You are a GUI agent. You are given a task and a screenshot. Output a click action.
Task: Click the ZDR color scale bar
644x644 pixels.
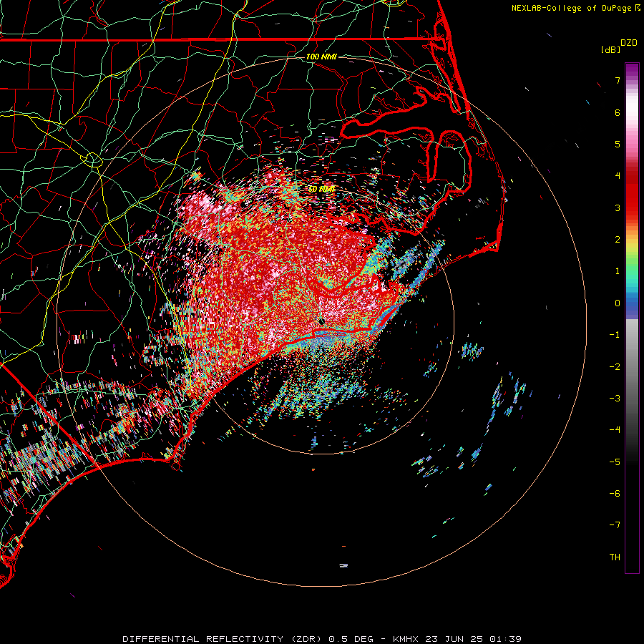(x=632, y=318)
